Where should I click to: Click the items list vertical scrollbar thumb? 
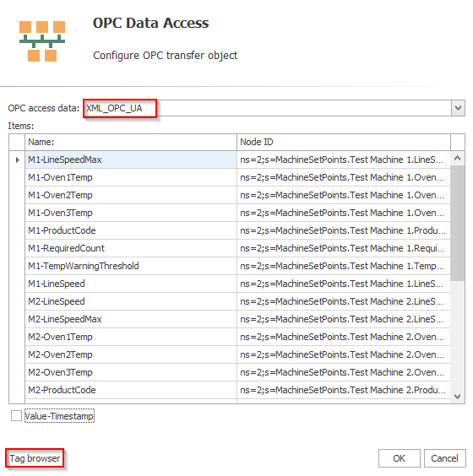[458, 223]
